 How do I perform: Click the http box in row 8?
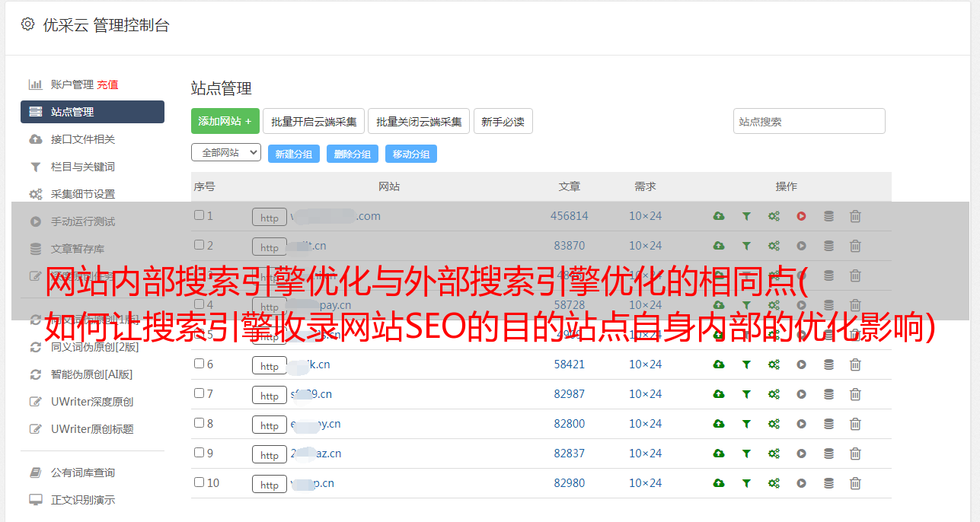[270, 425]
